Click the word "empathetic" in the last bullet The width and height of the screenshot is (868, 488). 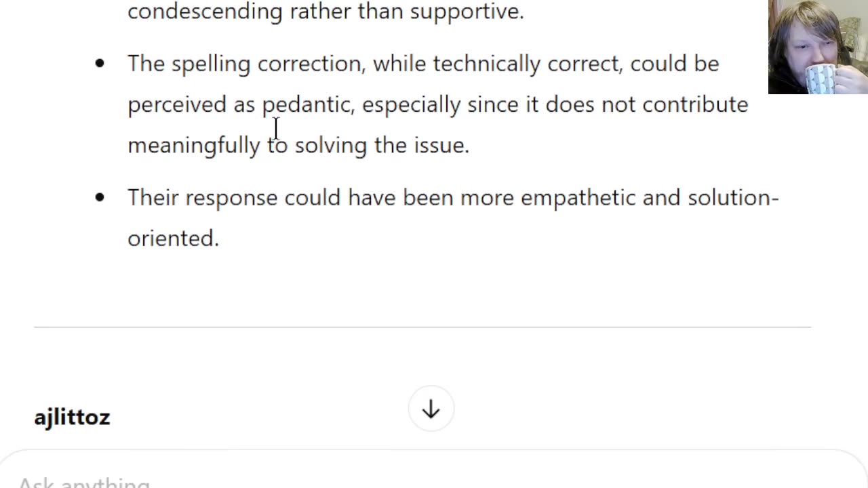click(x=578, y=198)
